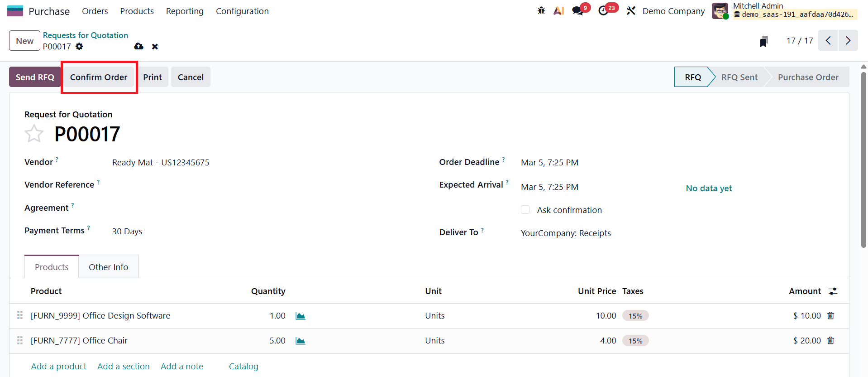Open the optional columns settings toggle

coord(833,291)
